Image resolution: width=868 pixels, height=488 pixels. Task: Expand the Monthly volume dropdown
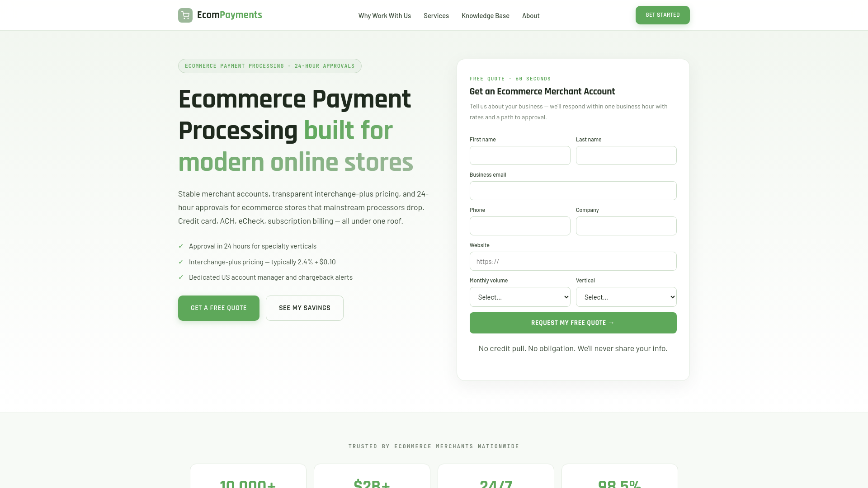pyautogui.click(x=520, y=297)
